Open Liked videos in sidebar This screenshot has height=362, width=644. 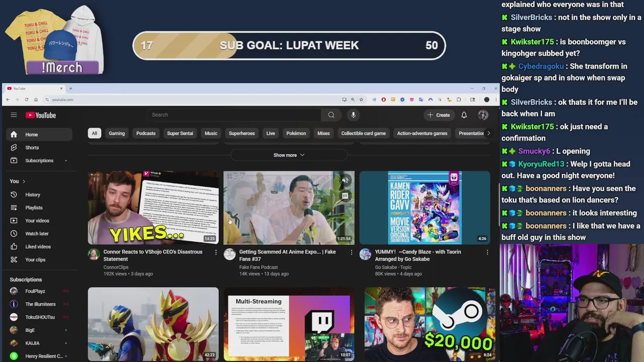(39, 247)
